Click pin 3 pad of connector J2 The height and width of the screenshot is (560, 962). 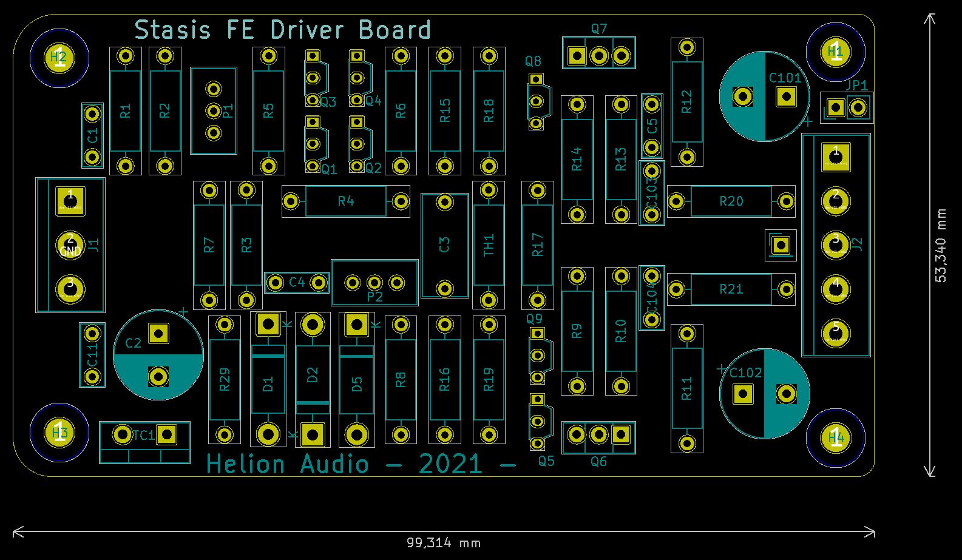pos(836,245)
